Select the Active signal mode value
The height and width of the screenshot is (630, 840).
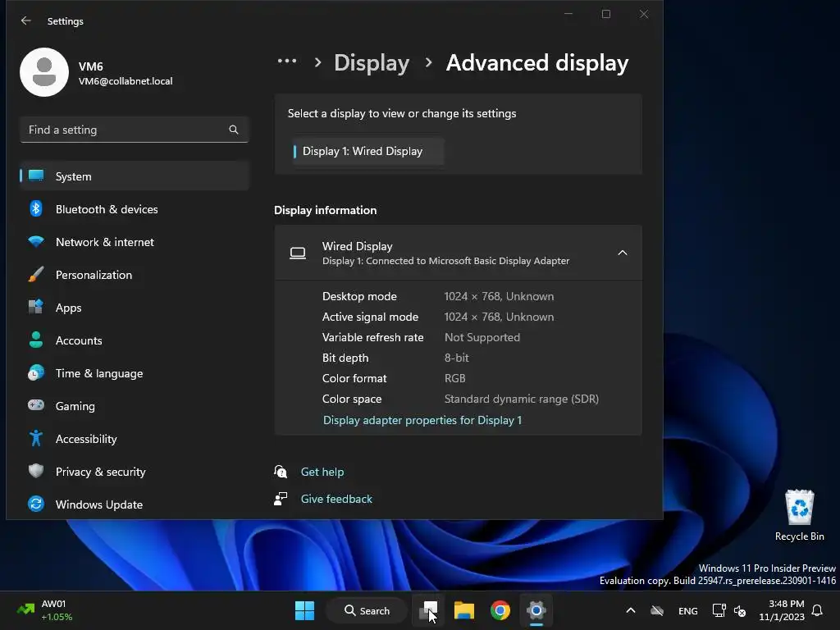pos(499,317)
